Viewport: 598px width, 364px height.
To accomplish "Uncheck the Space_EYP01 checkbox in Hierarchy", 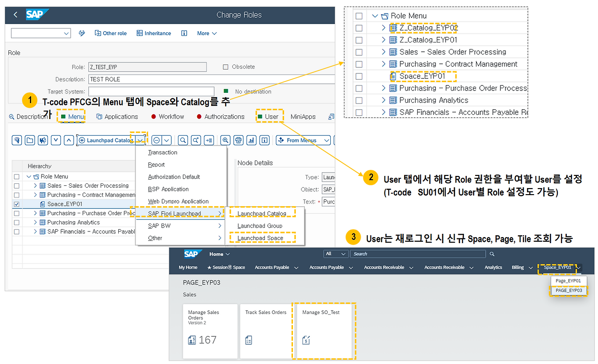I will 17,204.
